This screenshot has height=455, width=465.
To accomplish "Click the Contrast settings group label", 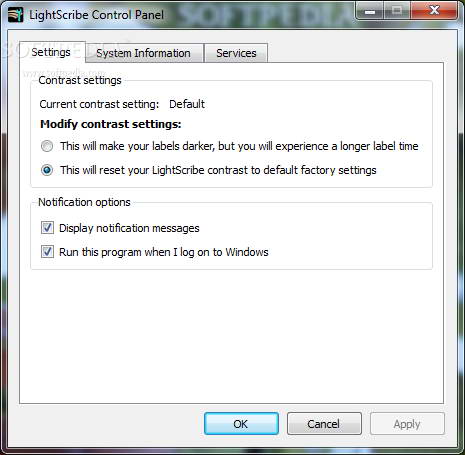I will tap(80, 80).
